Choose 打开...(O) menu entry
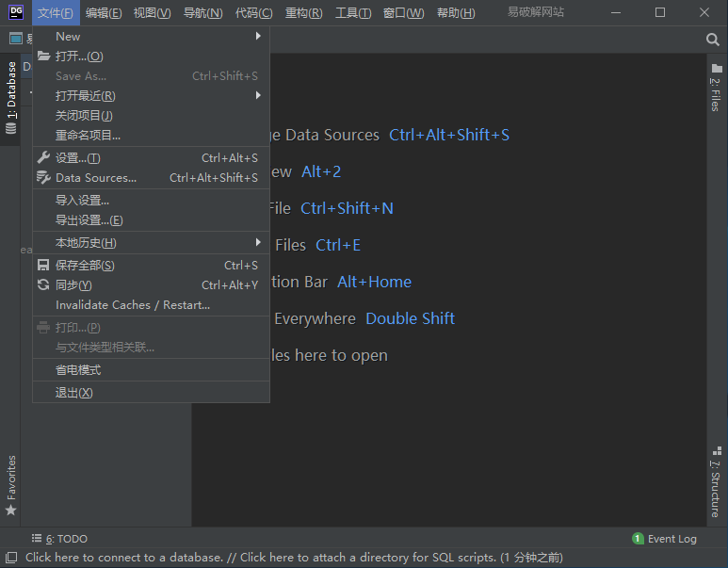 [151, 57]
